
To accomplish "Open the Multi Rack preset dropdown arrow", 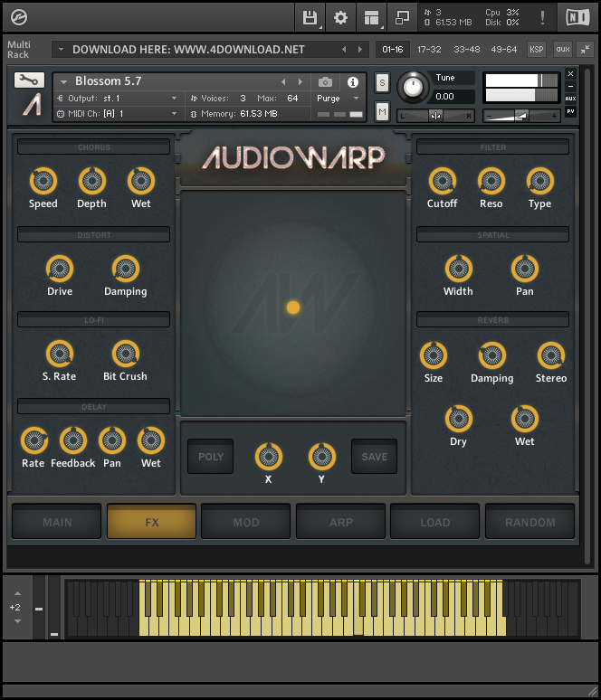I will click(x=61, y=49).
